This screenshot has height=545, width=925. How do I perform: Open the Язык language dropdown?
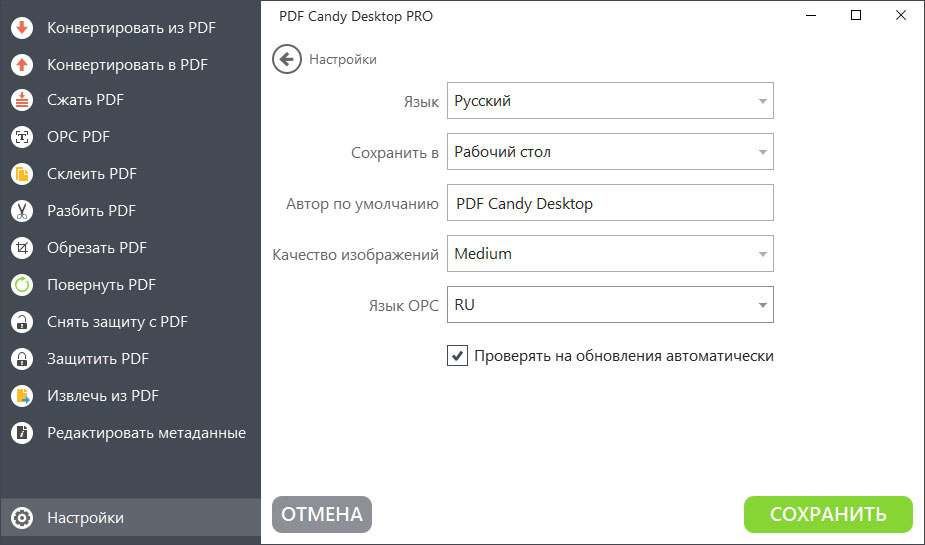[x=610, y=101]
